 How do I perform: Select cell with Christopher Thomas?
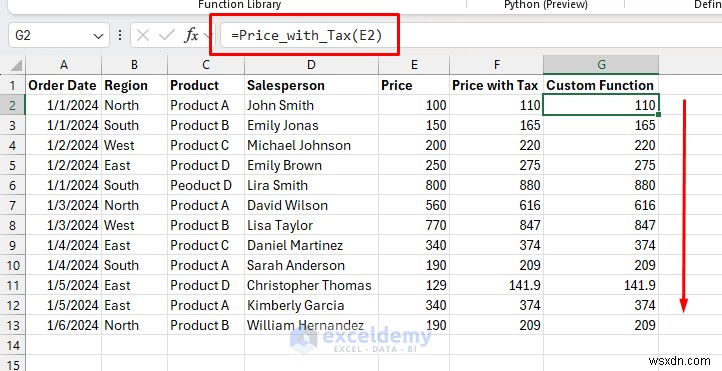click(x=311, y=285)
